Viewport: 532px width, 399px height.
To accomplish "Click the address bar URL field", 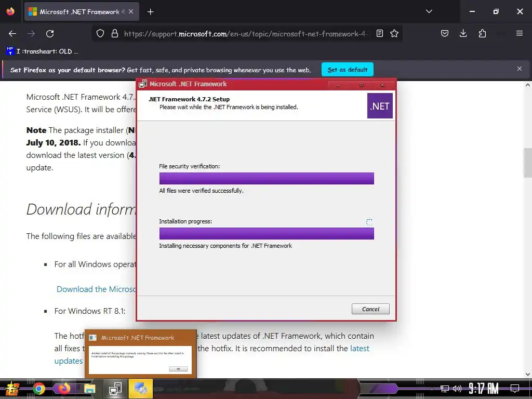I will pyautogui.click(x=247, y=34).
